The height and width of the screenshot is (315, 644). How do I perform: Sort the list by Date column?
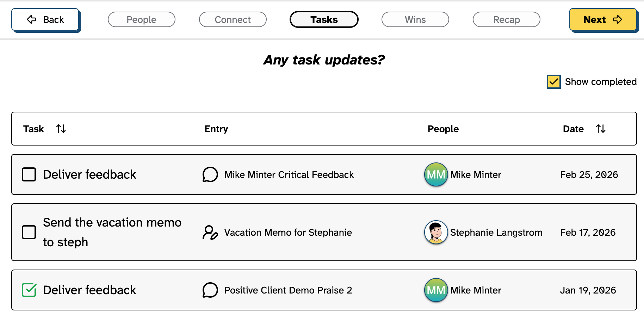pyautogui.click(x=601, y=129)
